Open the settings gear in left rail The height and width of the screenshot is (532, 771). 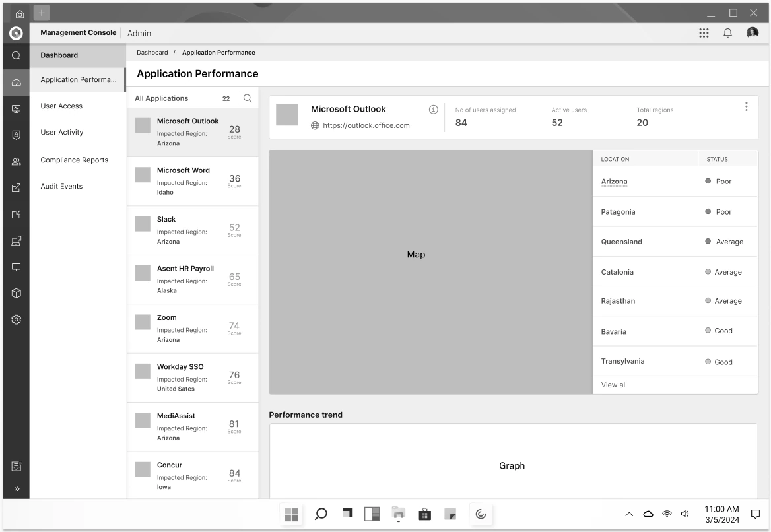pyautogui.click(x=17, y=319)
